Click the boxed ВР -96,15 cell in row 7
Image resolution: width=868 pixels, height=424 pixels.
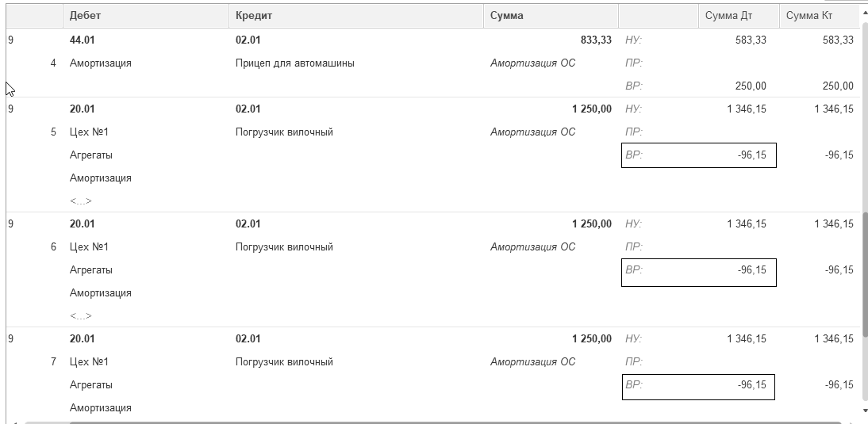(697, 386)
